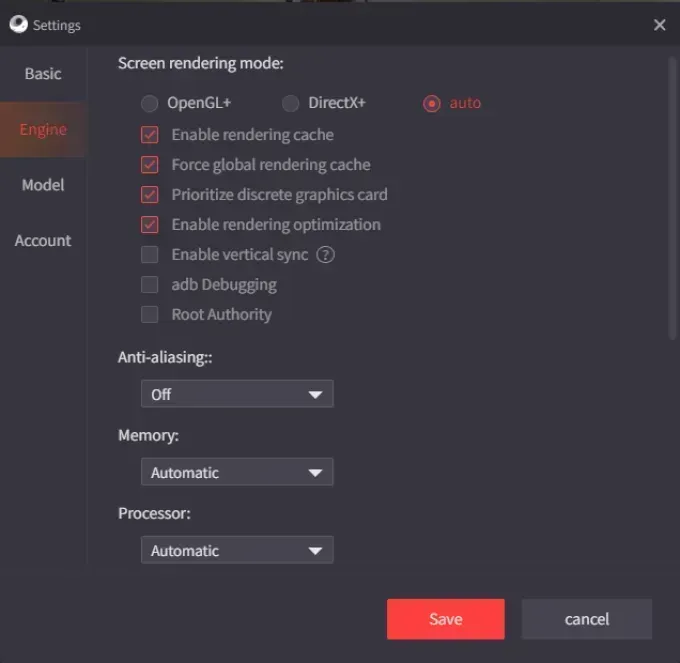Go to the Account tab

pyautogui.click(x=43, y=241)
